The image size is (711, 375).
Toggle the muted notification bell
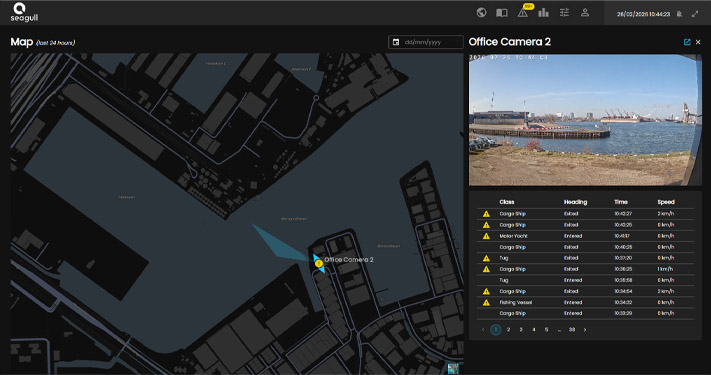click(679, 14)
